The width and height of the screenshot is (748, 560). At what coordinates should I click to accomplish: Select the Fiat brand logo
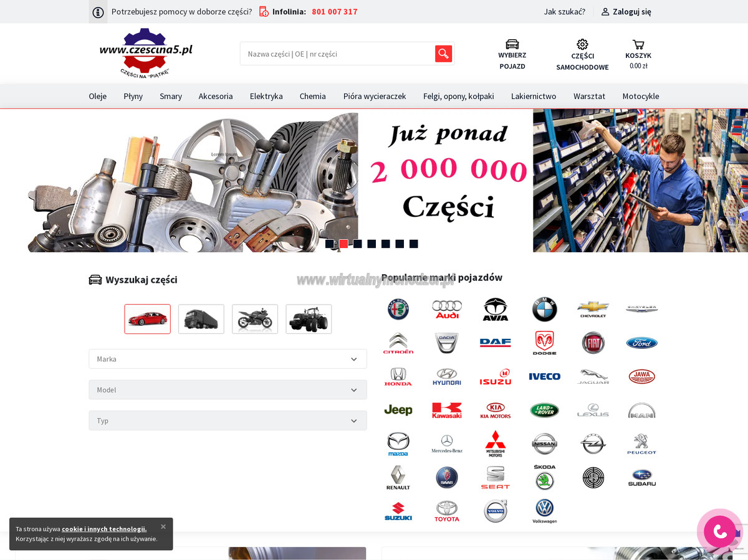pos(593,343)
